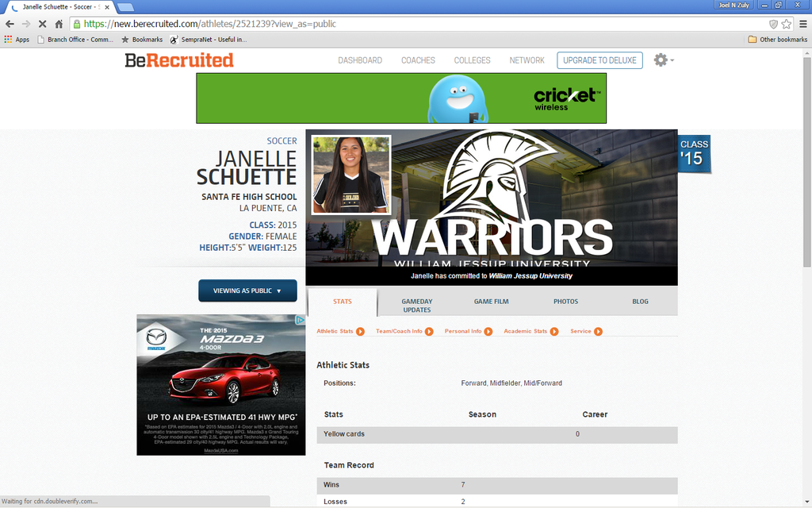Click the browser forward arrow
Image resolution: width=812 pixels, height=508 pixels.
[26, 24]
